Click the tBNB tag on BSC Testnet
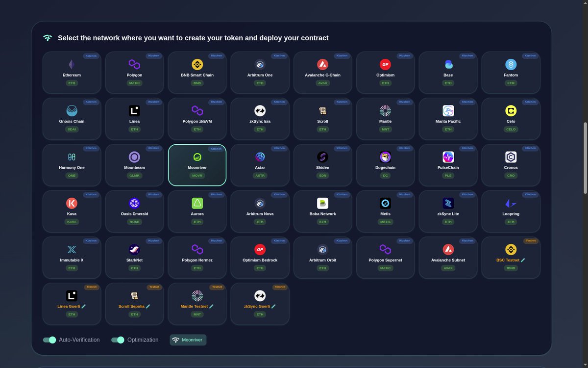This screenshot has width=588, height=368. (x=511, y=268)
